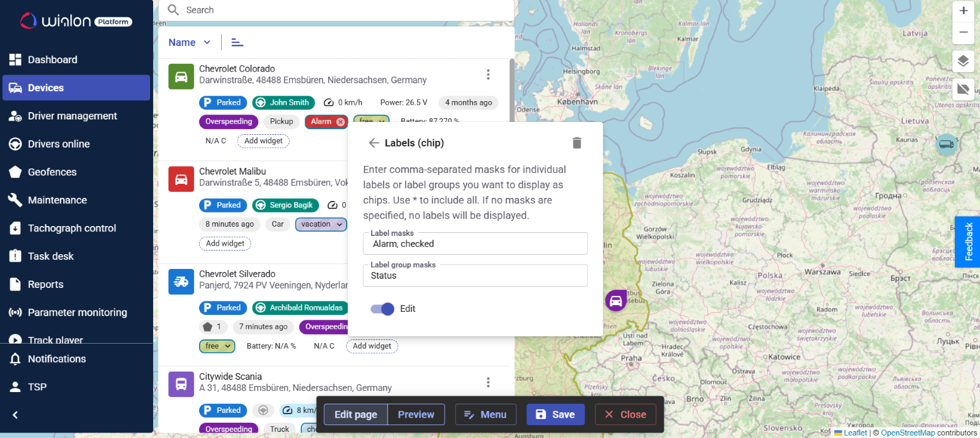
Task: Toggle the crossed-out map visibility button
Action: [963, 89]
